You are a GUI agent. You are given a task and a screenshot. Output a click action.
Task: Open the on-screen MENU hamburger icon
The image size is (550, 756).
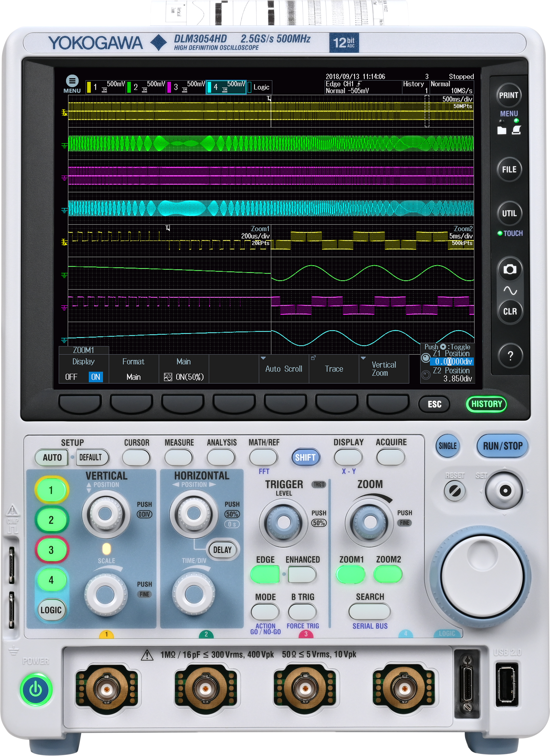tap(72, 81)
